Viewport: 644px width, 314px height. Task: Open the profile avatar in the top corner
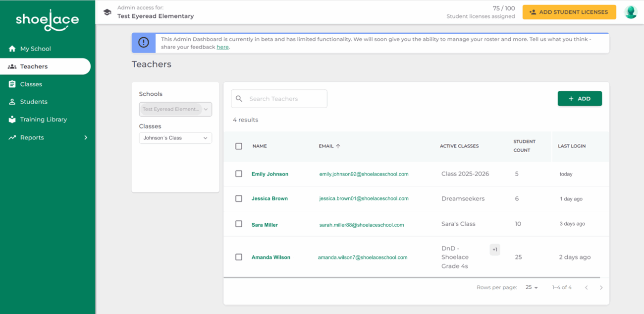pos(631,12)
